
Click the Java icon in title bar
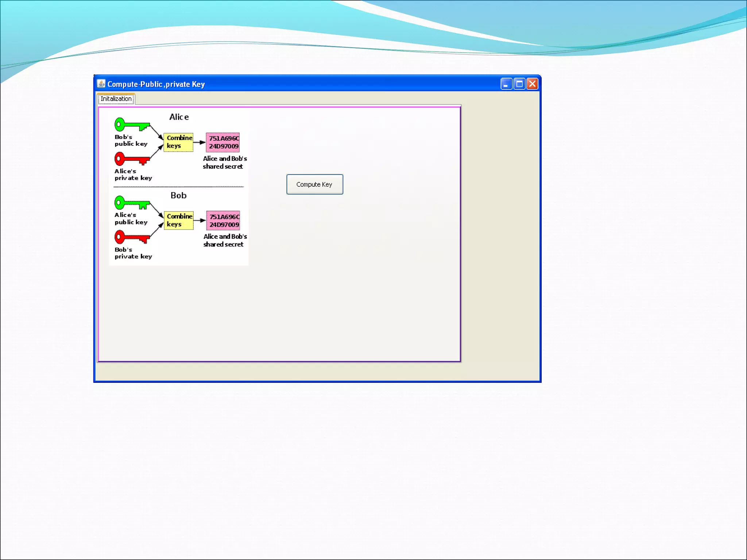pyautogui.click(x=101, y=84)
